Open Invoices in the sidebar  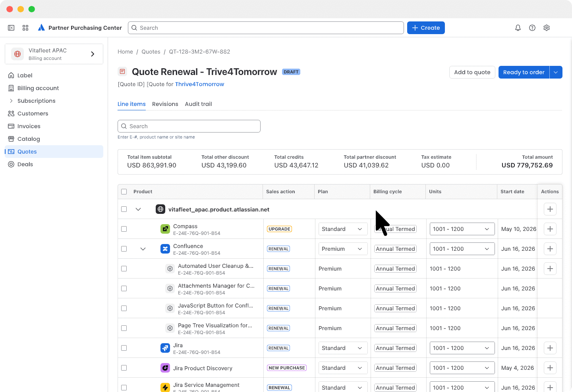pos(54,126)
